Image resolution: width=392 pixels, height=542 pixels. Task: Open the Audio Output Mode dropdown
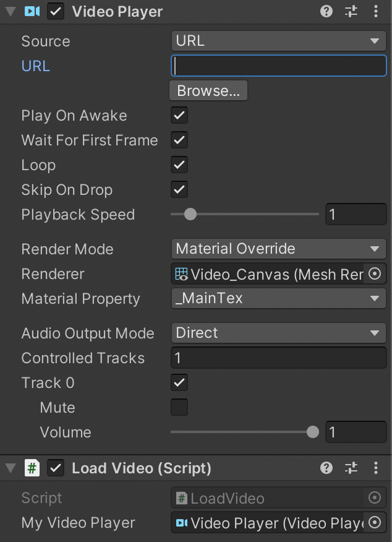(x=278, y=333)
